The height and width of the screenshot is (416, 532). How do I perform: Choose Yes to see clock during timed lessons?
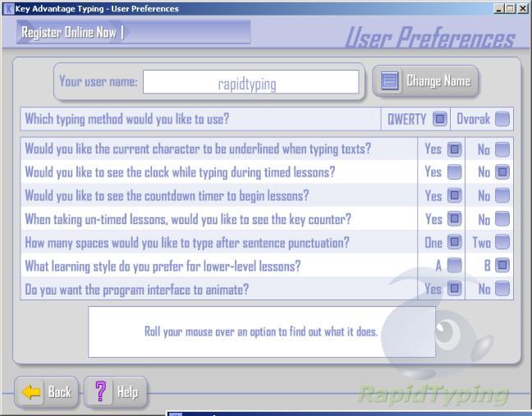pyautogui.click(x=454, y=172)
